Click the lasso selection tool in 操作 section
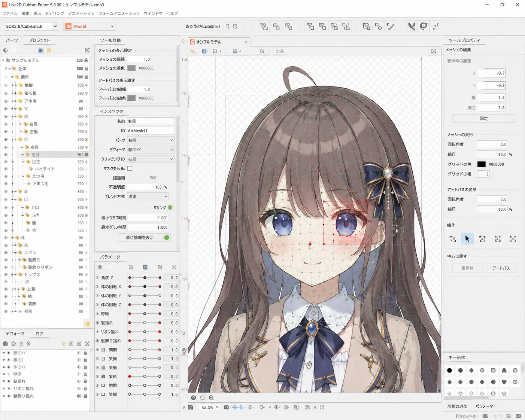The height and width of the screenshot is (420, 525). coord(453,239)
